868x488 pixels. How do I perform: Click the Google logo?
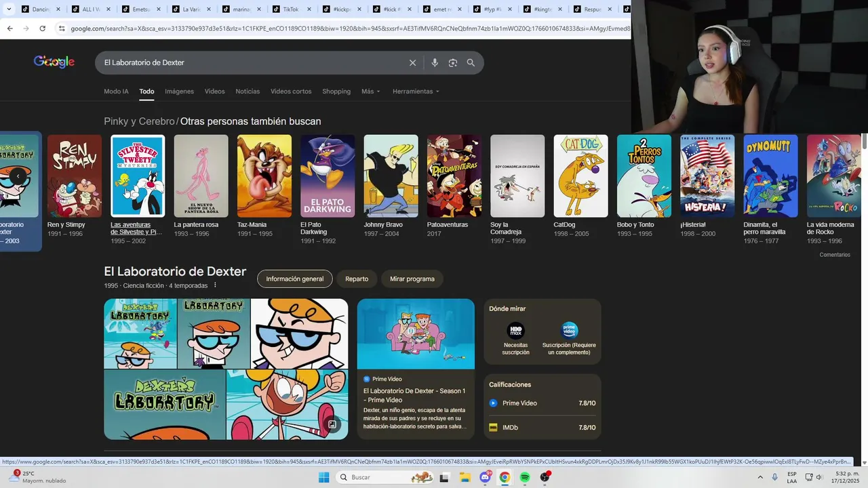point(54,62)
